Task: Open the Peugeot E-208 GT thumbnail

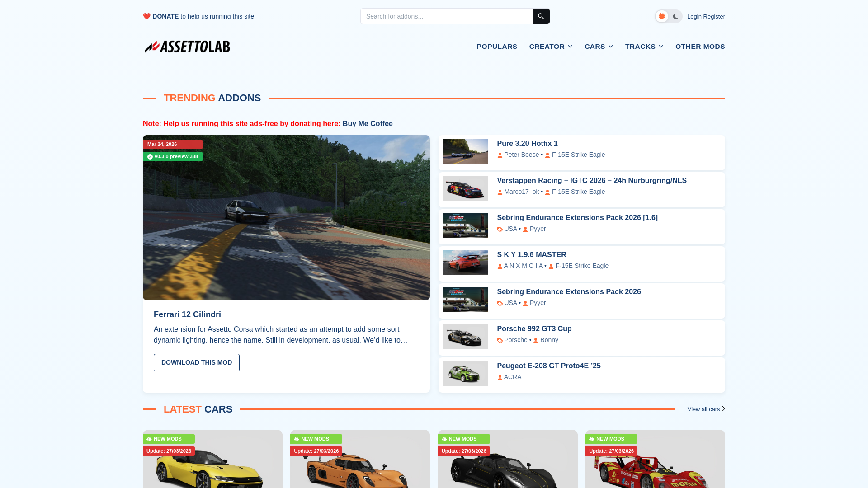Action: (x=465, y=374)
